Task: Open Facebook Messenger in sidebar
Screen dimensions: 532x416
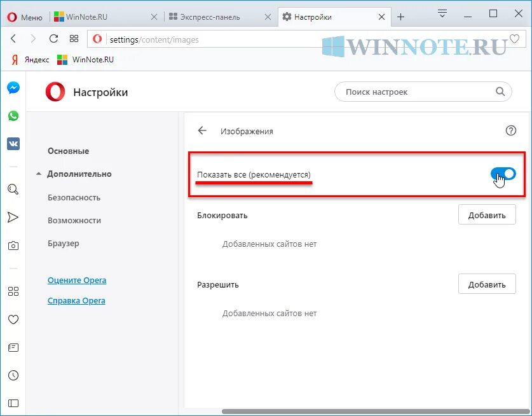Action: coord(13,88)
